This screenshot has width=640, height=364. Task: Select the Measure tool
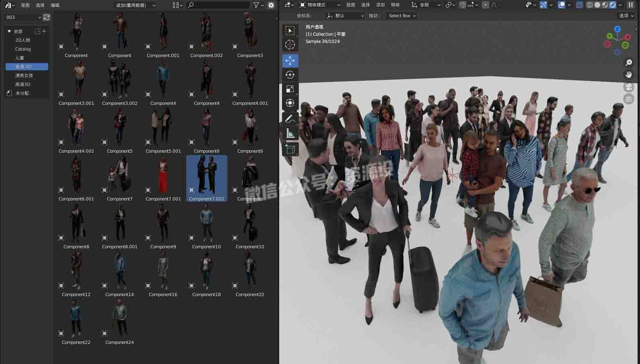(290, 133)
